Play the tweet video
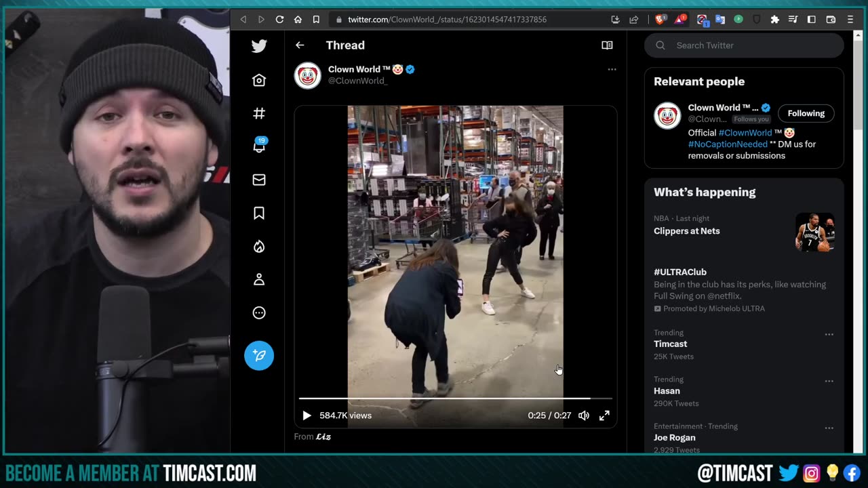The width and height of the screenshot is (868, 488). click(307, 415)
